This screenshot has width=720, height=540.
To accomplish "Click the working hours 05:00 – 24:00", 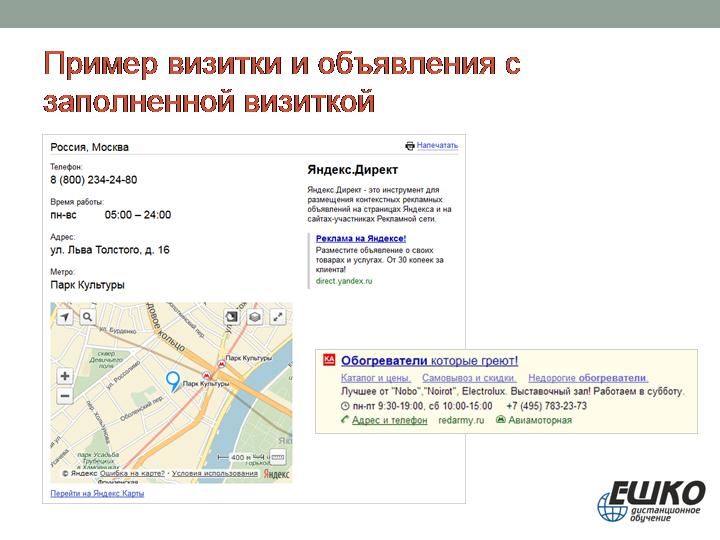I will [138, 215].
